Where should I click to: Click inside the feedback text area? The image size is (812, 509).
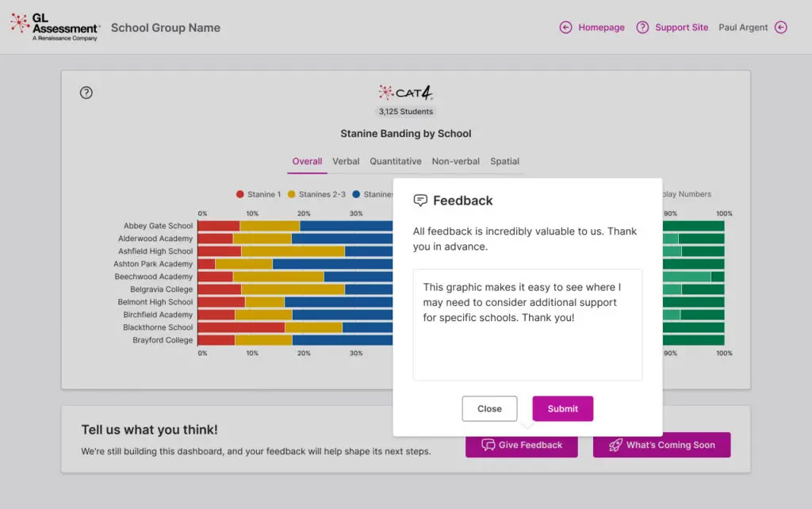[527, 324]
